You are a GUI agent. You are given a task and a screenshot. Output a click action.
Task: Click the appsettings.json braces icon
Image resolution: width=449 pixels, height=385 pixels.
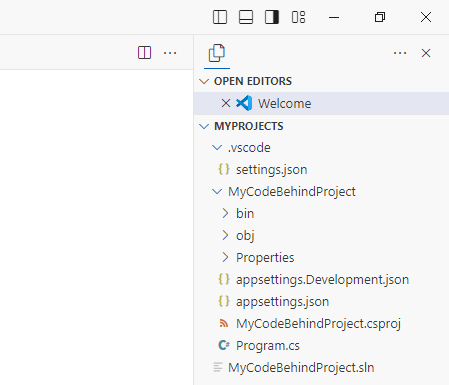pos(224,301)
